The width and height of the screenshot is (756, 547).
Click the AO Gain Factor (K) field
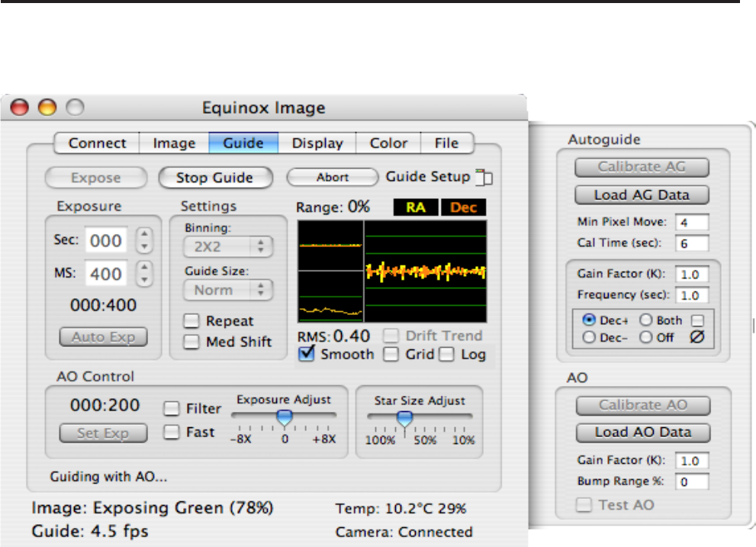[x=692, y=461]
